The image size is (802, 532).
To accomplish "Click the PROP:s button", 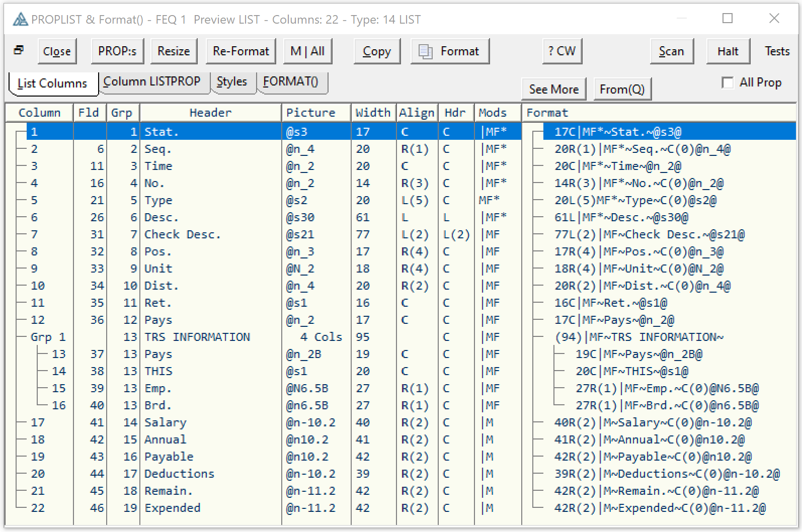I will pyautogui.click(x=117, y=51).
